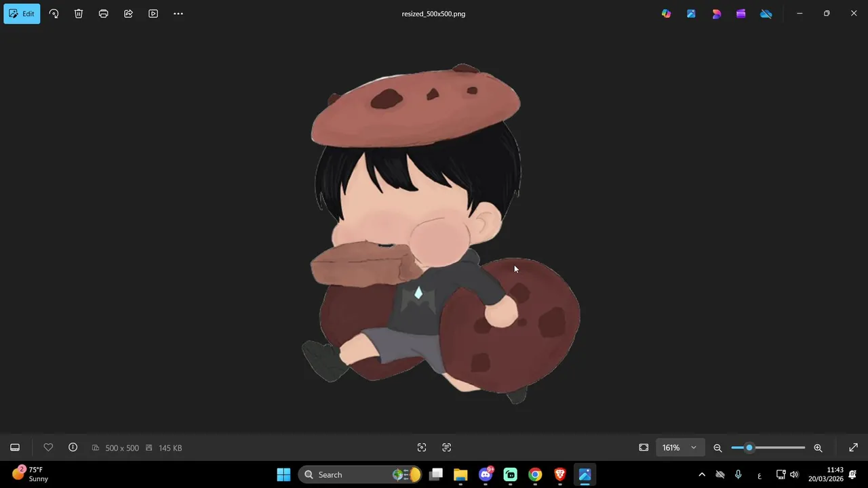This screenshot has width=868, height=488.
Task: Click the OneDrive crossed-cloud icon
Action: point(766,14)
